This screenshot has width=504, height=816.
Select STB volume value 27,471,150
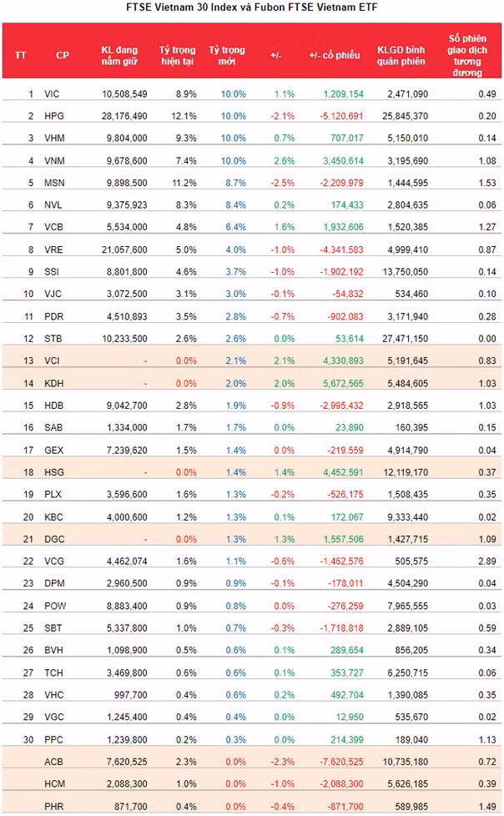[405, 339]
